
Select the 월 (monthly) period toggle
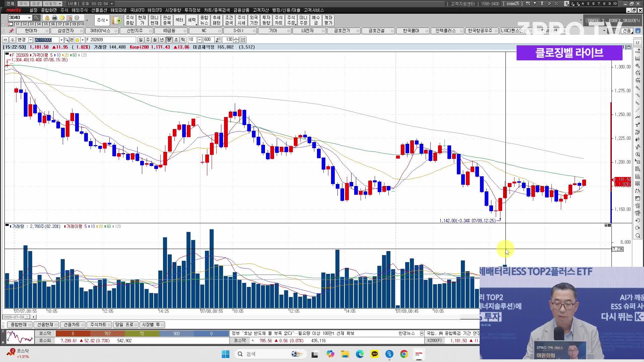tap(155, 40)
